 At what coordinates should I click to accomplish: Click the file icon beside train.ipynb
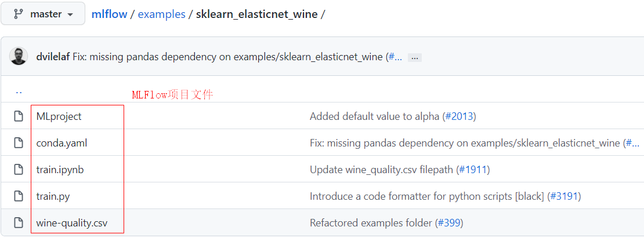tap(19, 170)
